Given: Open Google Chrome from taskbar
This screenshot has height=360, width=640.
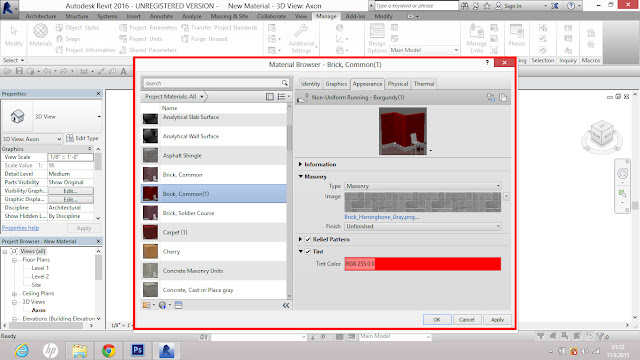Looking at the screenshot, I should click(x=108, y=350).
